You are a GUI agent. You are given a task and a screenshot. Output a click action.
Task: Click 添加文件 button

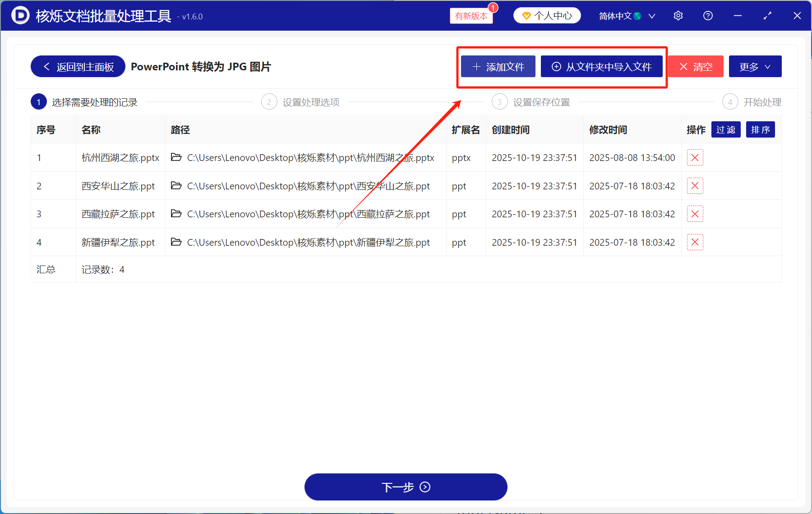[x=498, y=67]
